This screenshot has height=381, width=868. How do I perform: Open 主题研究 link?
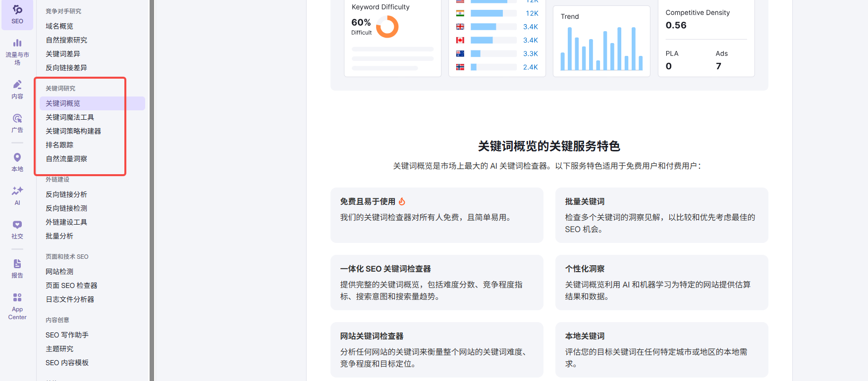(x=59, y=349)
